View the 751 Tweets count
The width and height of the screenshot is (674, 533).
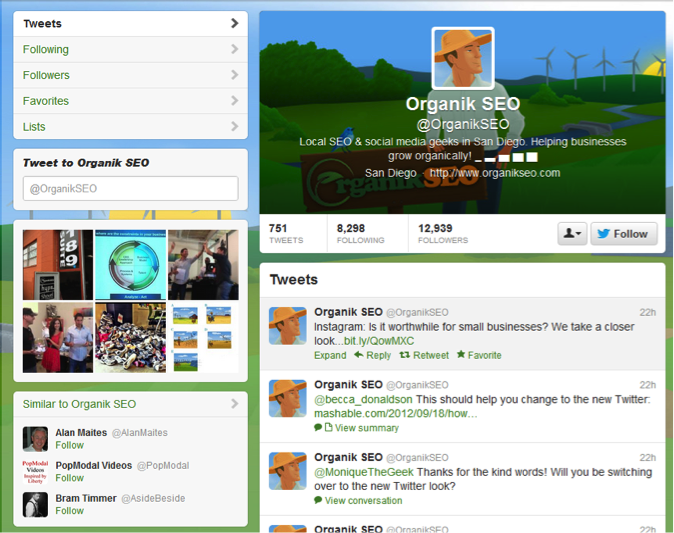coord(286,233)
